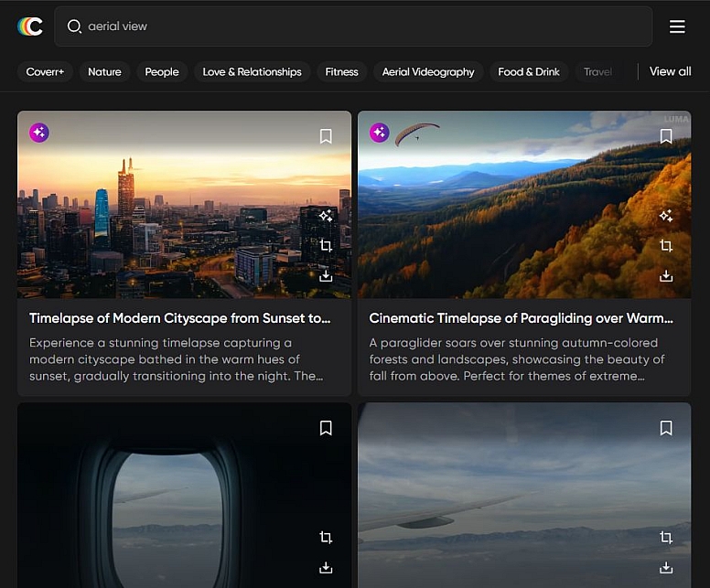Select the Fitness category chip
The image size is (710, 588).
coord(341,71)
